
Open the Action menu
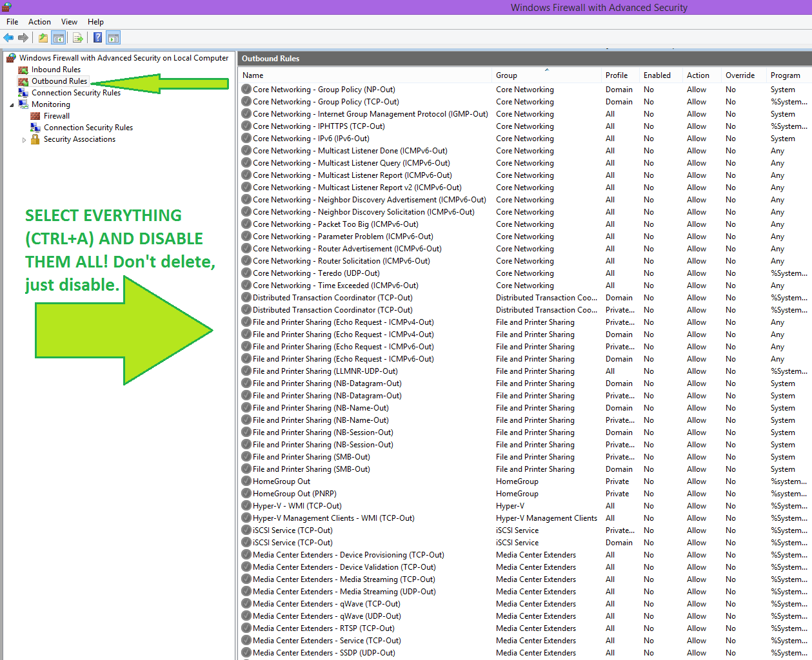click(x=39, y=22)
